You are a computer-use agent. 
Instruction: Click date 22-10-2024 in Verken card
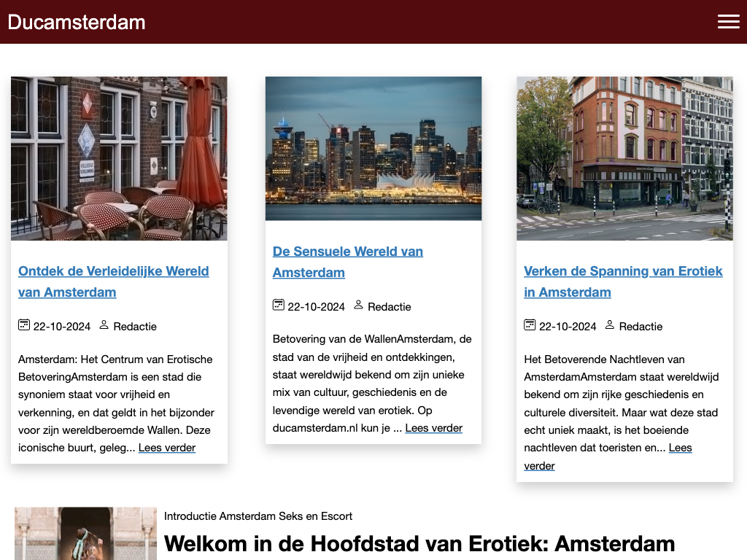tap(568, 327)
